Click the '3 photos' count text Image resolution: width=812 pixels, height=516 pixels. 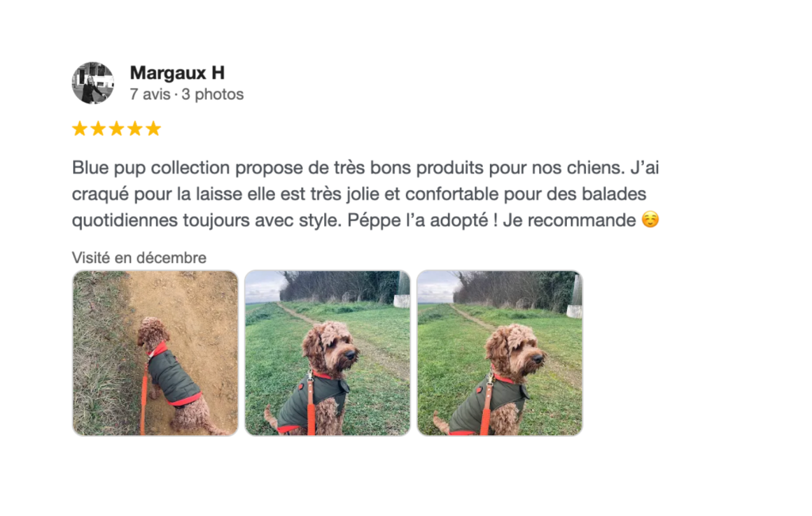(x=213, y=94)
